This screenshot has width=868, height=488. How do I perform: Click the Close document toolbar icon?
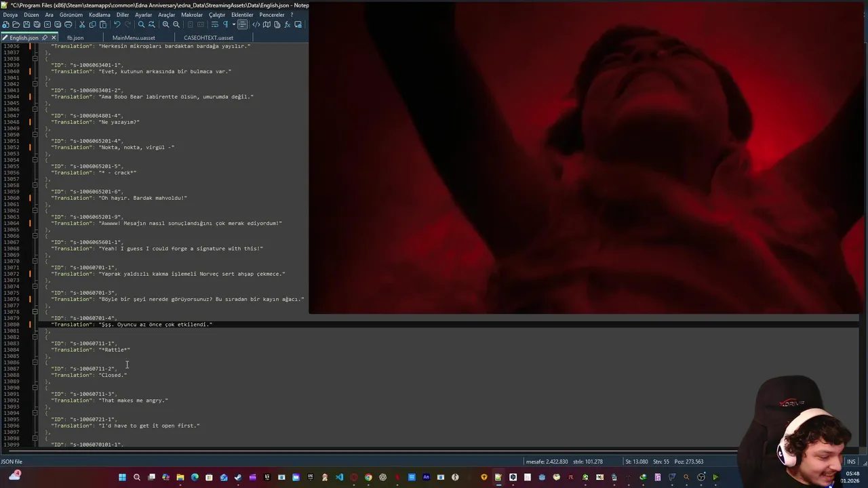coord(47,24)
